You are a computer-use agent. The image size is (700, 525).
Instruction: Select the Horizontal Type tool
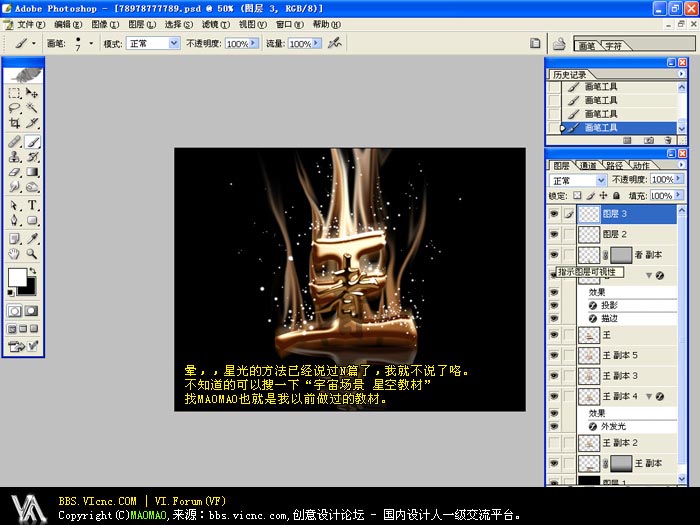pos(32,205)
